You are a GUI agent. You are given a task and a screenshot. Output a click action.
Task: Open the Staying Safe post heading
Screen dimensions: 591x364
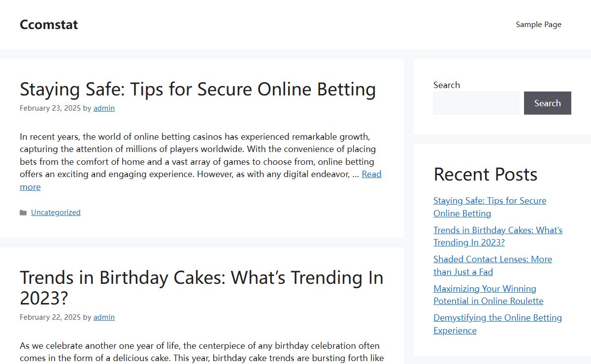pyautogui.click(x=197, y=89)
